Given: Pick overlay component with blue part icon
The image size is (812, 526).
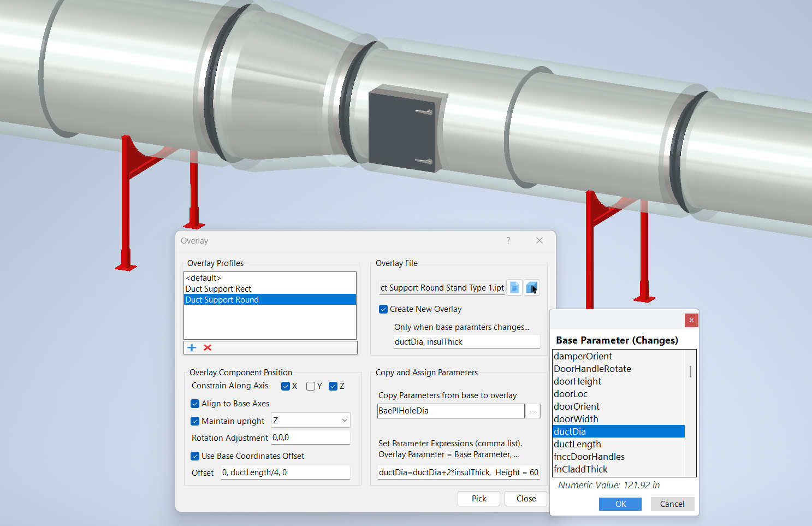Looking at the screenshot, I should point(532,287).
